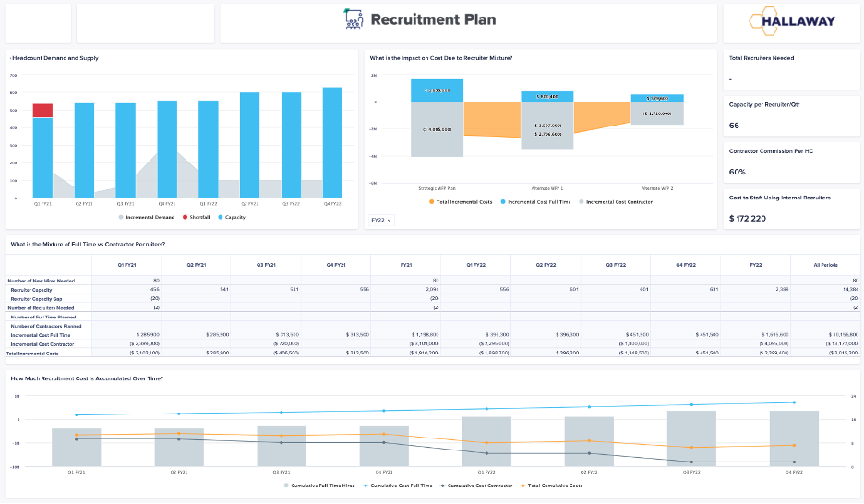Click the Recruitment Plan header icon
Viewport: 864px width, 504px height.
352,19
